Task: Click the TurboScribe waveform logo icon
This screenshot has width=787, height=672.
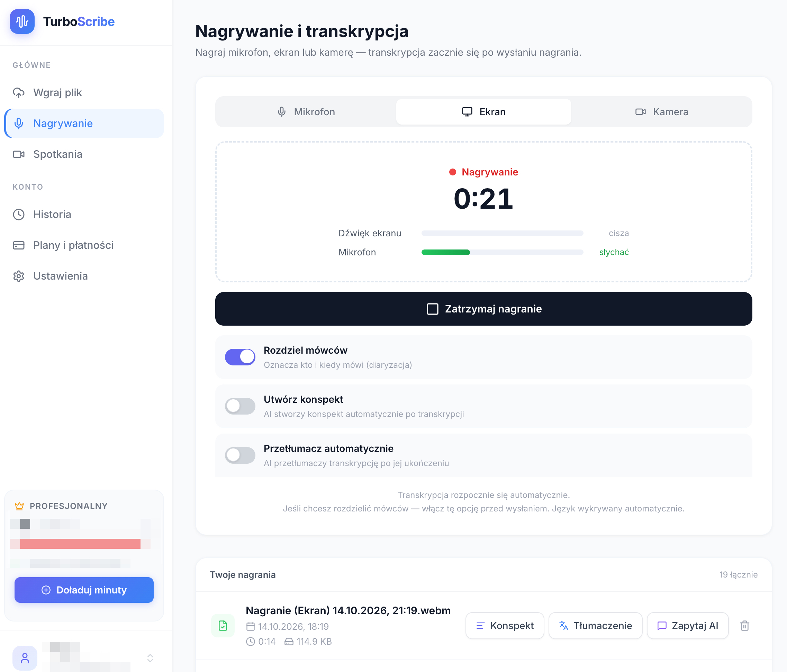Action: 22,22
